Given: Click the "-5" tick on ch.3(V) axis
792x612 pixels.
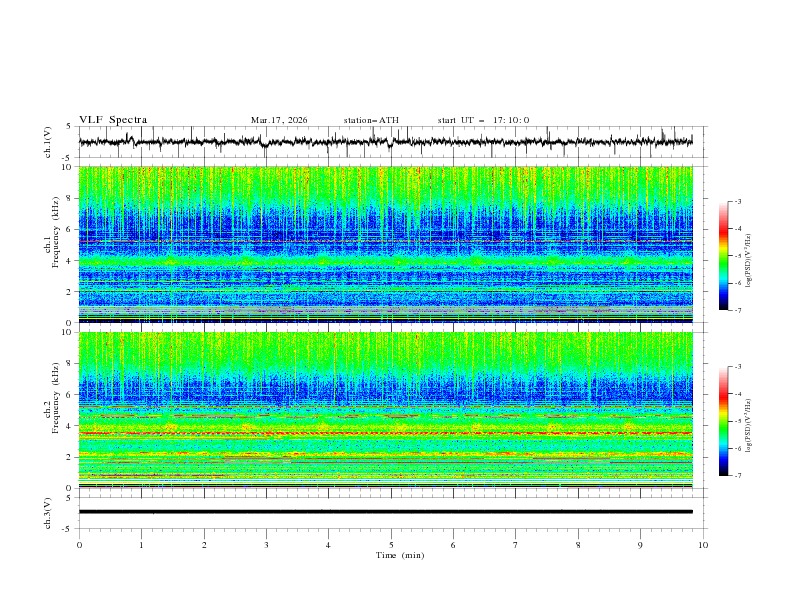Looking at the screenshot, I should [x=68, y=529].
